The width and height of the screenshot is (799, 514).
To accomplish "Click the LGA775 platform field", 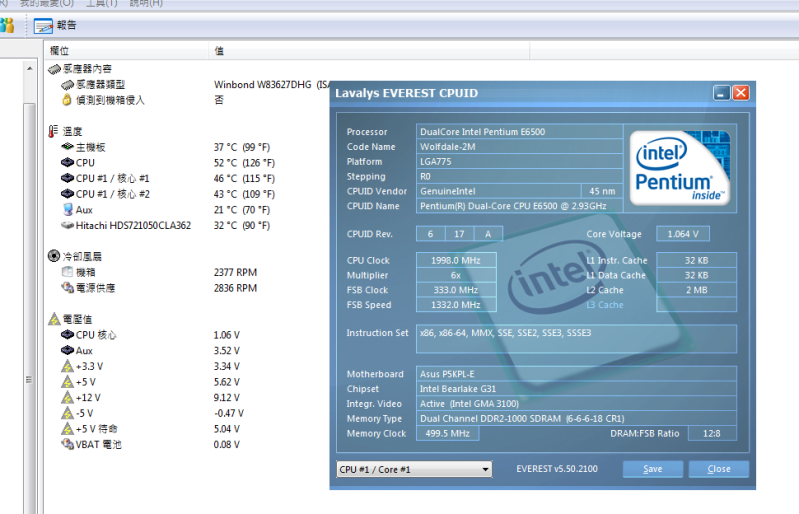I will 519,161.
